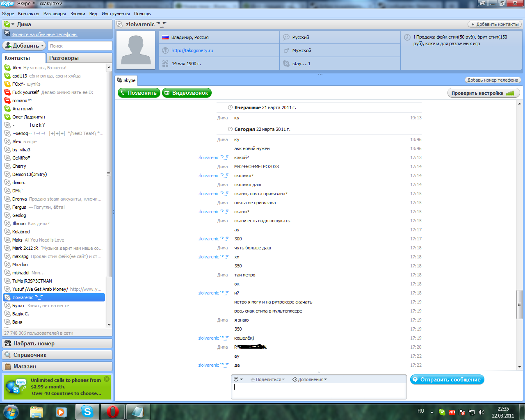Click chat scrollbar down arrow
This screenshot has height=420, width=525.
520,367
